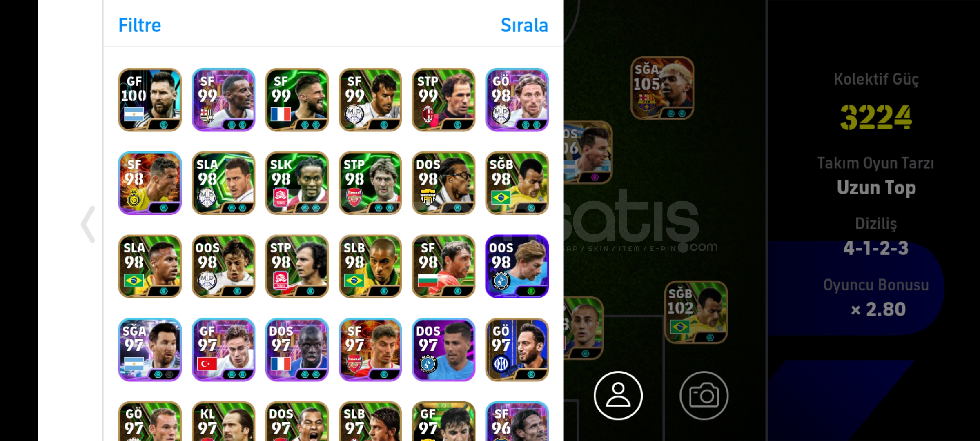Select the SF 98 fiery yellow-kit card

pyautogui.click(x=150, y=183)
